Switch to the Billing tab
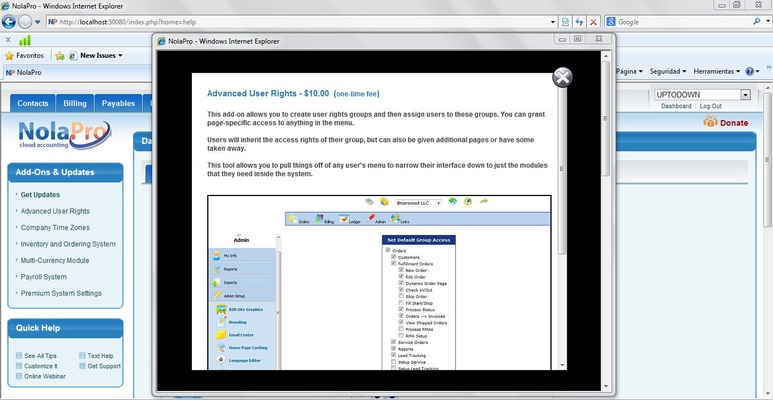Image resolution: width=773 pixels, height=400 pixels. click(x=75, y=103)
